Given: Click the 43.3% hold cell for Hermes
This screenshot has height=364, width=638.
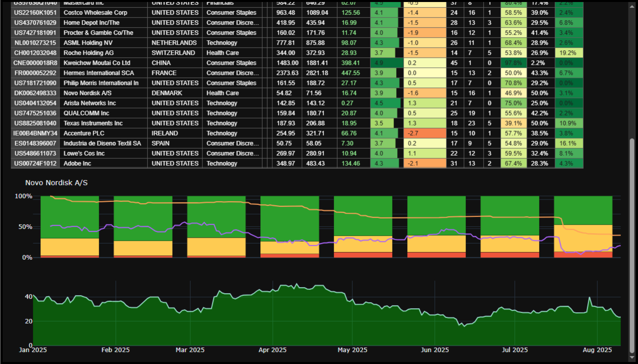Looking at the screenshot, I should (541, 73).
